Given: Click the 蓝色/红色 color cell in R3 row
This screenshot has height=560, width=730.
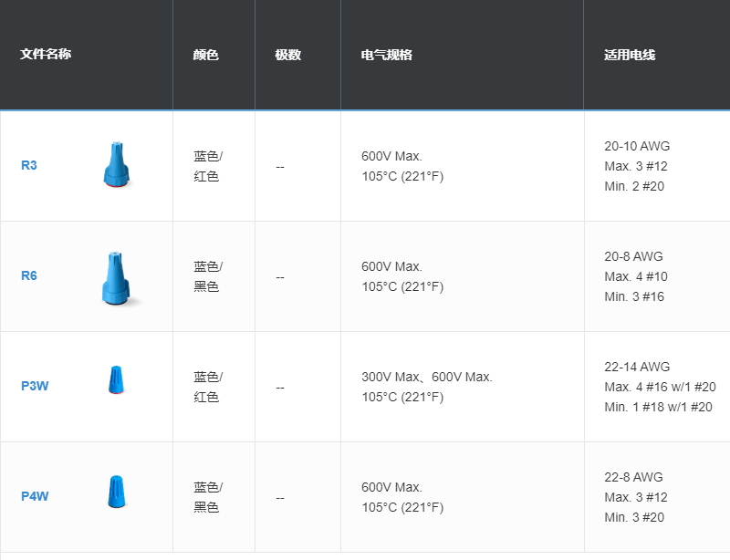Looking at the screenshot, I should [208, 166].
